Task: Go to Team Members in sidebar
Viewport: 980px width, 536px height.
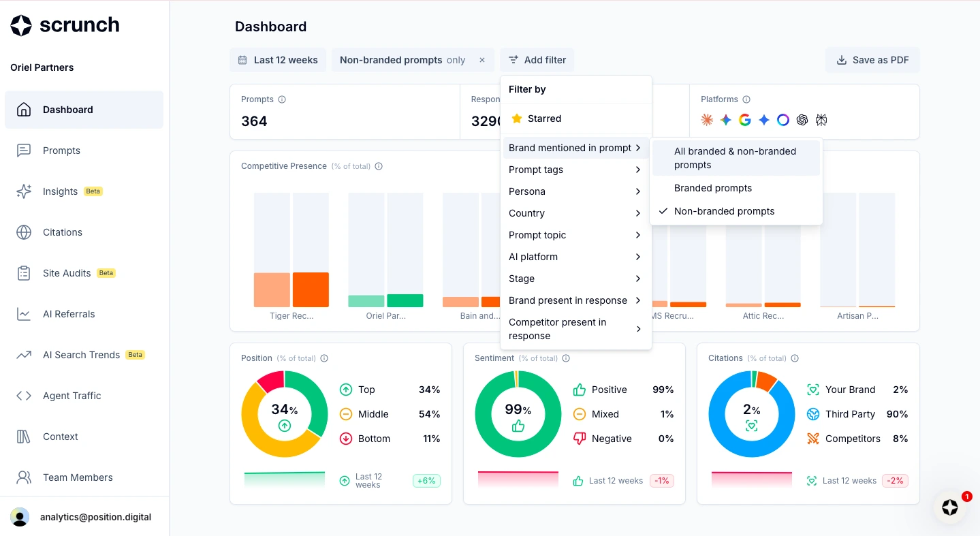Action: tap(78, 477)
